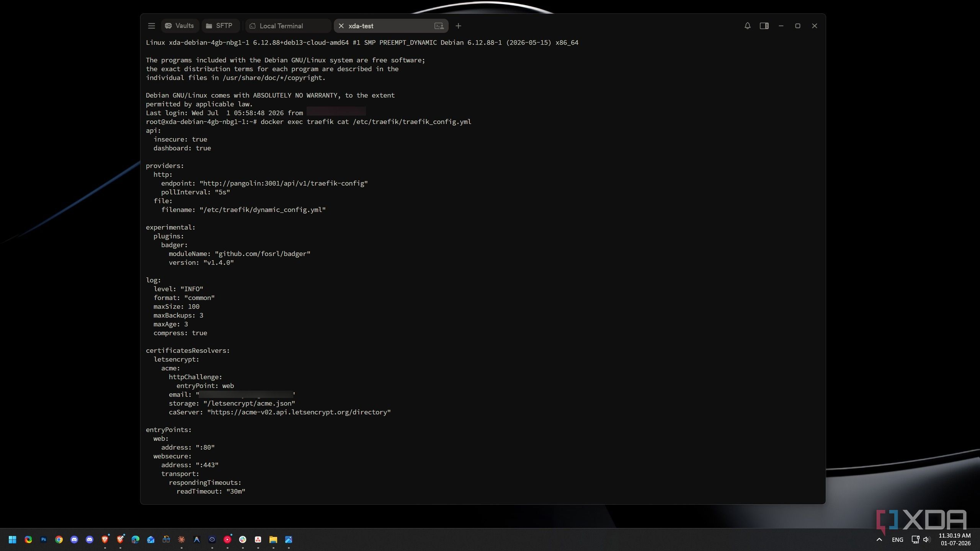This screenshot has width=980, height=551.
Task: Open Microsoft Edge from the taskbar
Action: (136, 540)
